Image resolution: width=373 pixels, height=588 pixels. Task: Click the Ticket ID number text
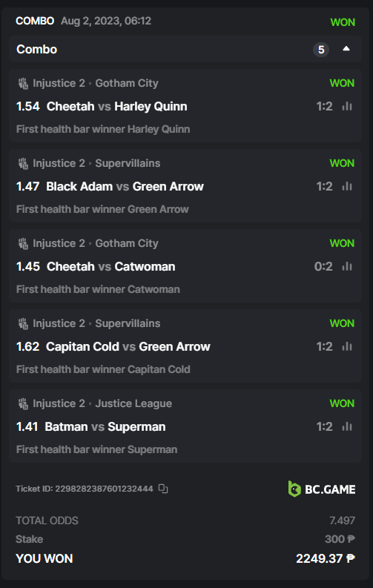click(105, 489)
